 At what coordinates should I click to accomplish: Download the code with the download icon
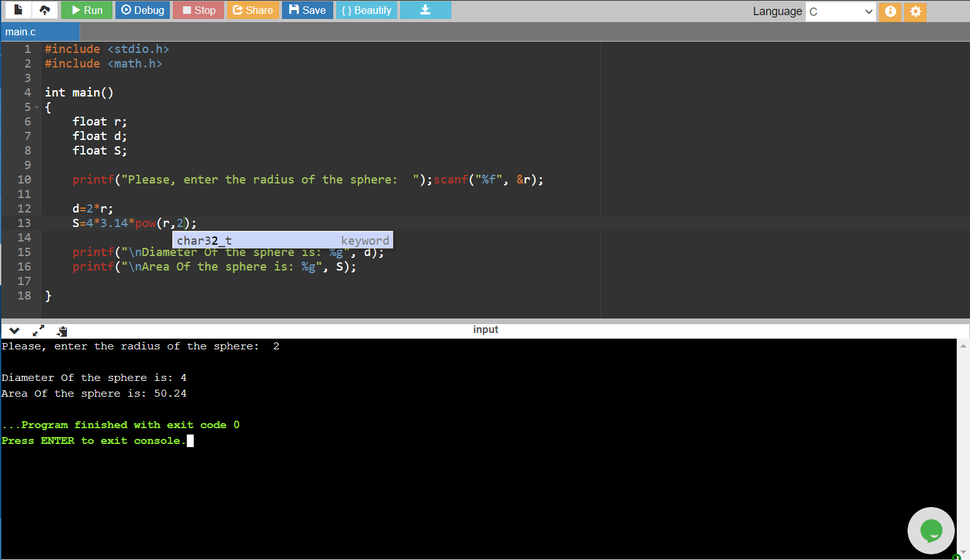coord(425,10)
